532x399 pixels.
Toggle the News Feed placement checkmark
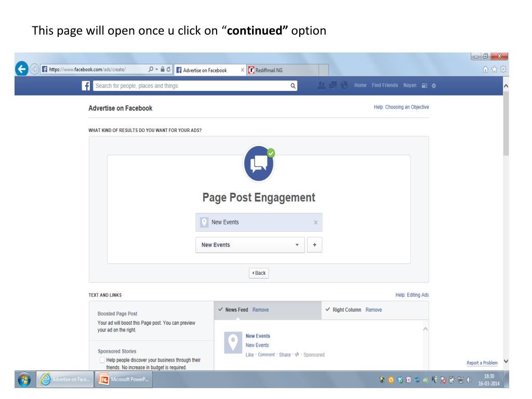[220, 310]
